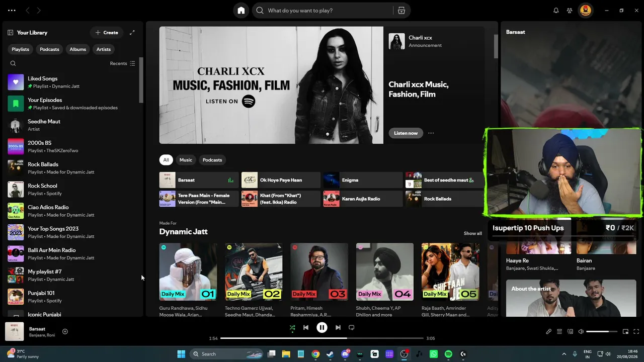This screenshot has width=644, height=362.
Task: Search in Your Library using the magnifier icon
Action: [13, 63]
